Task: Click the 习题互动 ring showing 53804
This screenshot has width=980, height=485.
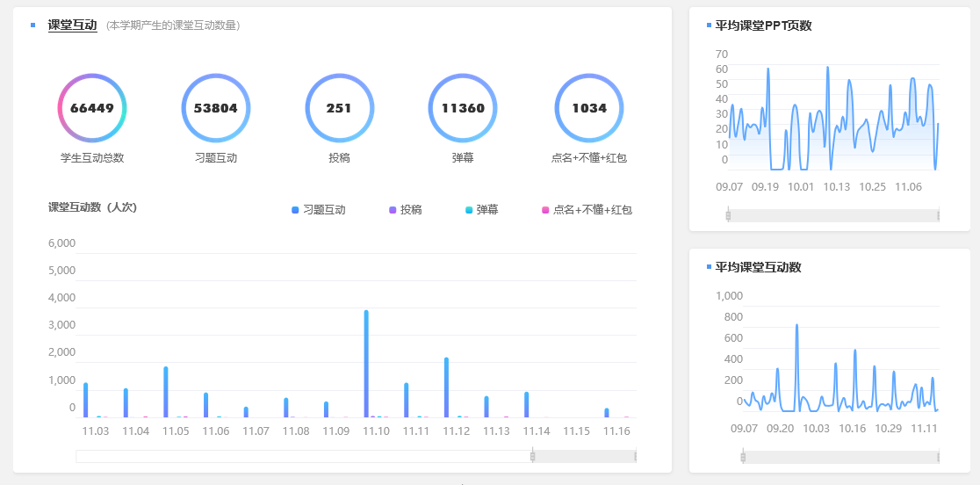Action: click(216, 108)
